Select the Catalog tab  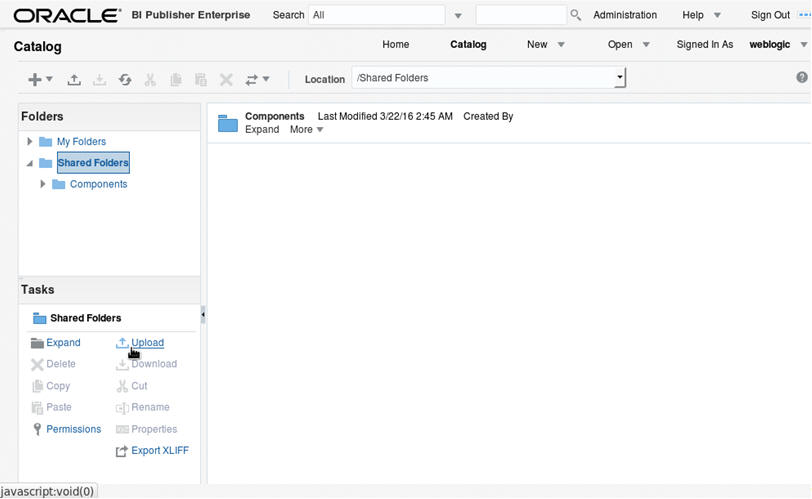coord(468,45)
